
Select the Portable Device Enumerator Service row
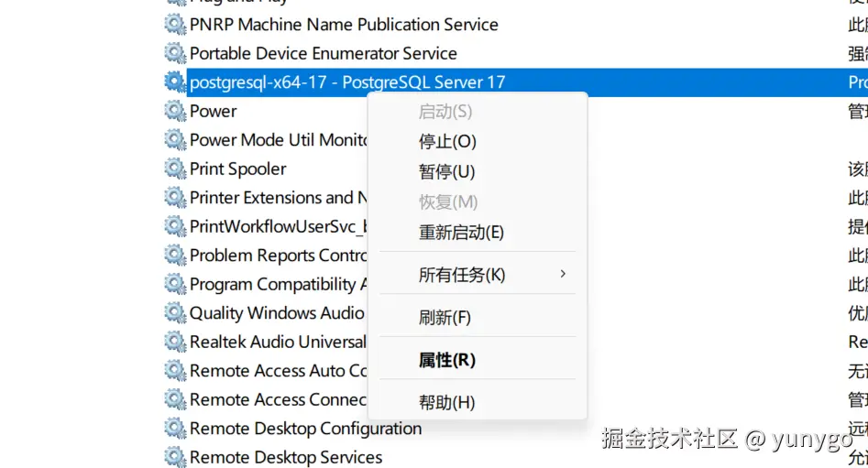tap(323, 53)
